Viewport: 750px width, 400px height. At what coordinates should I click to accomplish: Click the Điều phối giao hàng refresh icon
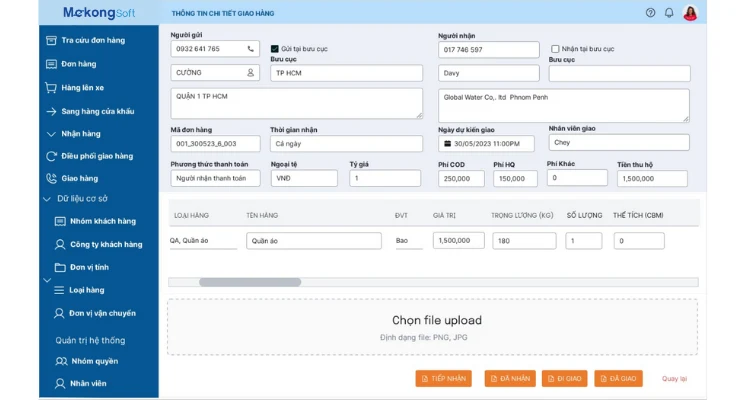point(51,156)
